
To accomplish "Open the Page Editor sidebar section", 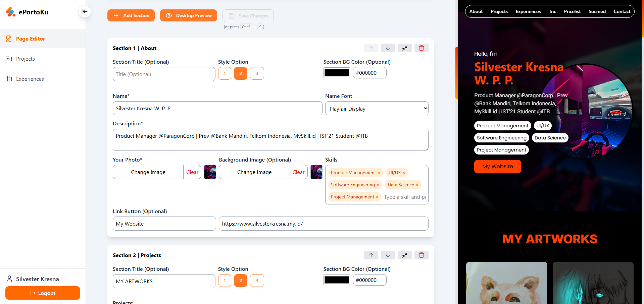I will tap(31, 39).
